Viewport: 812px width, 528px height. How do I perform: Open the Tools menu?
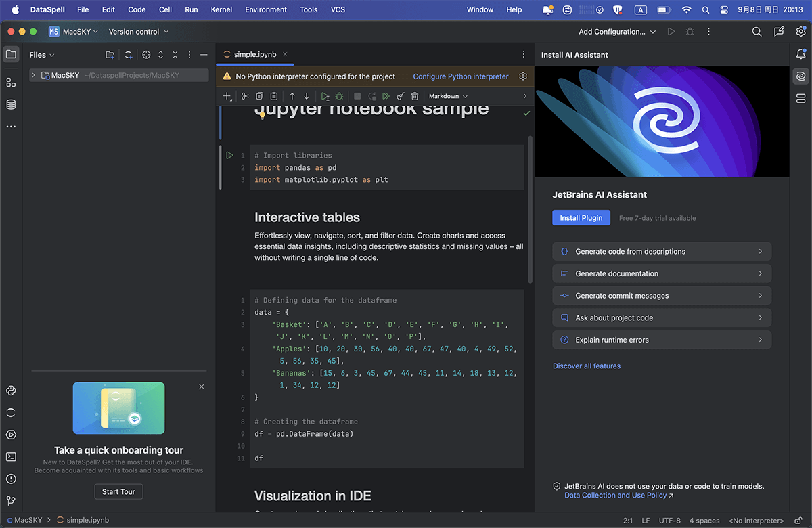click(309, 9)
